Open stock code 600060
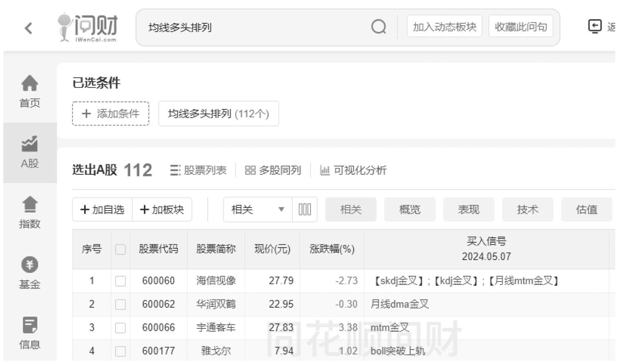This screenshot has width=619, height=364. [x=158, y=281]
